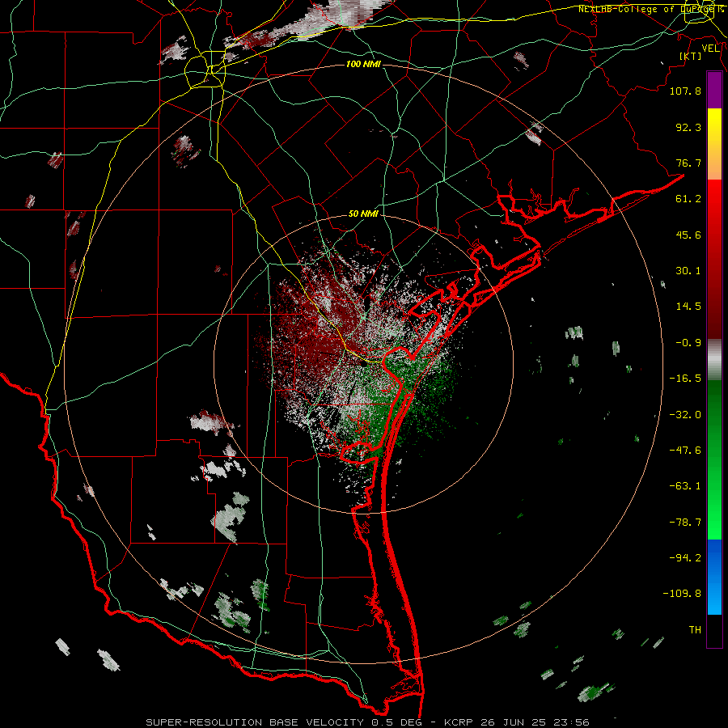The width and height of the screenshot is (728, 728).
Task: Click the -109.8 velocity scale value
Action: point(683,594)
